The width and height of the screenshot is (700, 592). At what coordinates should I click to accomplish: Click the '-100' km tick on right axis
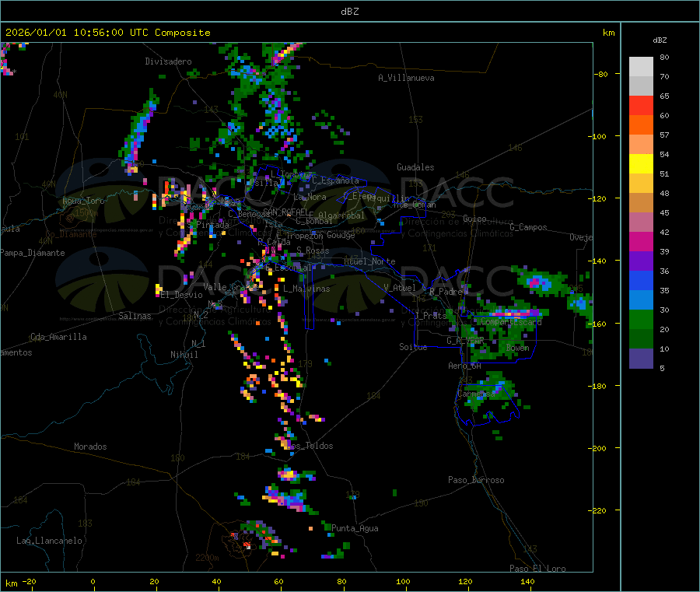[597, 136]
